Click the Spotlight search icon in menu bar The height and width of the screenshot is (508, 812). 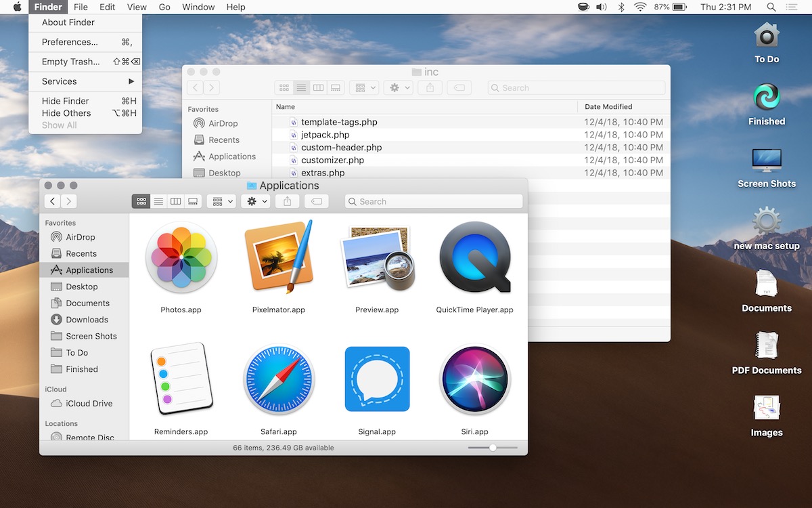coord(771,7)
